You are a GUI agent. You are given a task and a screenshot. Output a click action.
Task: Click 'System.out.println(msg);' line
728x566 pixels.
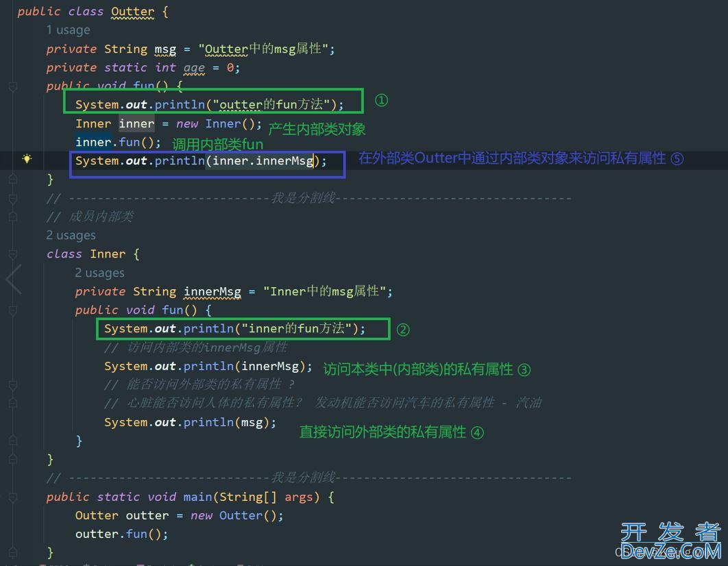click(x=191, y=422)
